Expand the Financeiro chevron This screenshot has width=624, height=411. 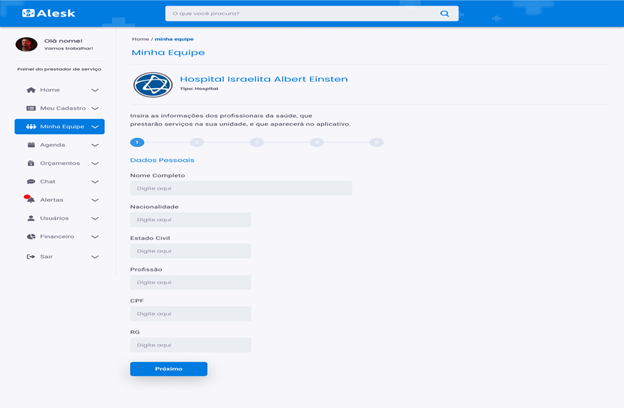coord(95,237)
